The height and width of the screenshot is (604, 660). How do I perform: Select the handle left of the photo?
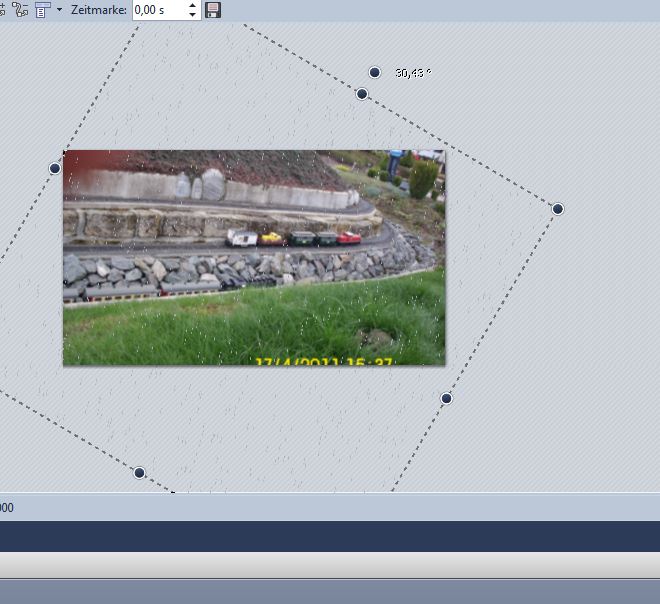55,168
